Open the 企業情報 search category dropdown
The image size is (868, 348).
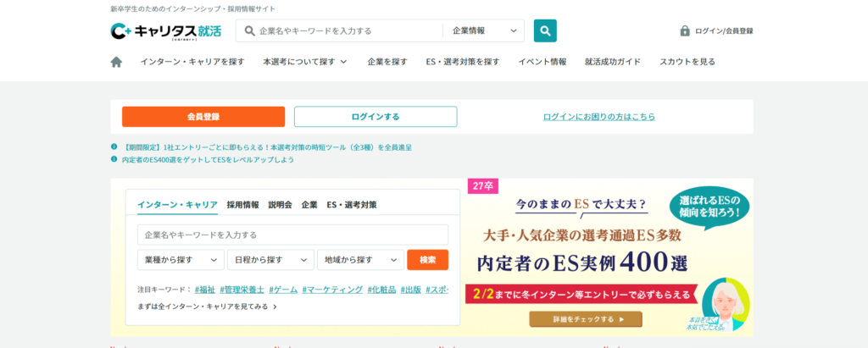[x=483, y=30]
